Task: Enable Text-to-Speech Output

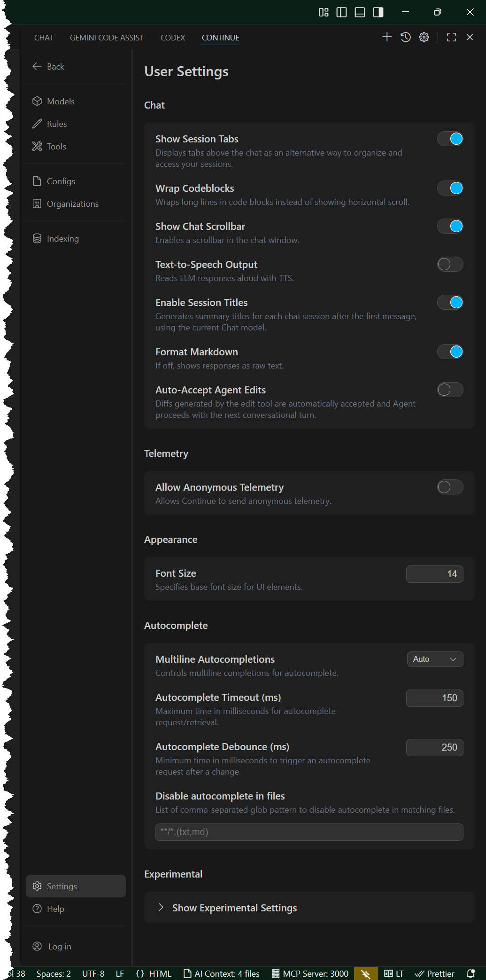Action: pyautogui.click(x=450, y=265)
